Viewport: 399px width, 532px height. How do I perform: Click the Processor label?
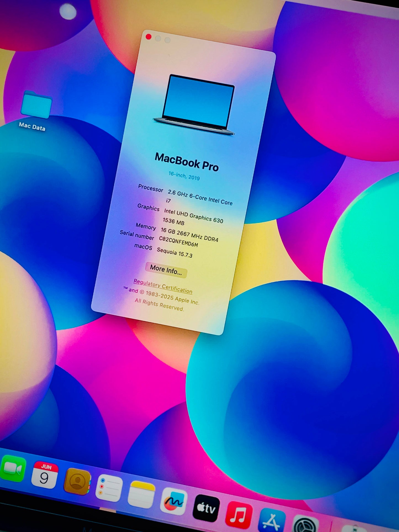150,188
